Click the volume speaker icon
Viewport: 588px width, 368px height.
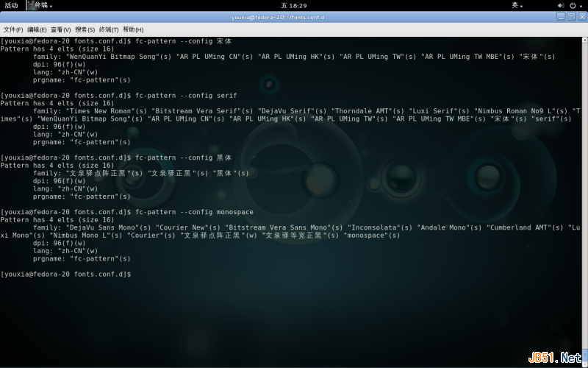(x=561, y=6)
